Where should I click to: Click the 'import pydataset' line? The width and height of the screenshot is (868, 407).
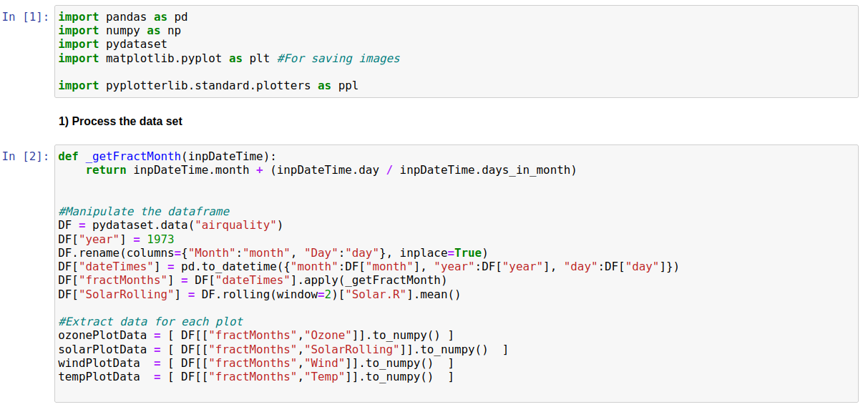point(112,44)
